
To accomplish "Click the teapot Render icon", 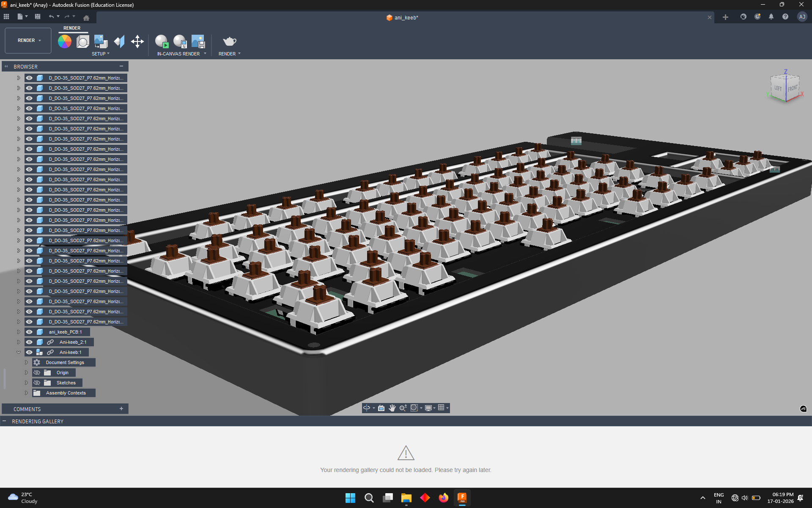I will pyautogui.click(x=229, y=41).
